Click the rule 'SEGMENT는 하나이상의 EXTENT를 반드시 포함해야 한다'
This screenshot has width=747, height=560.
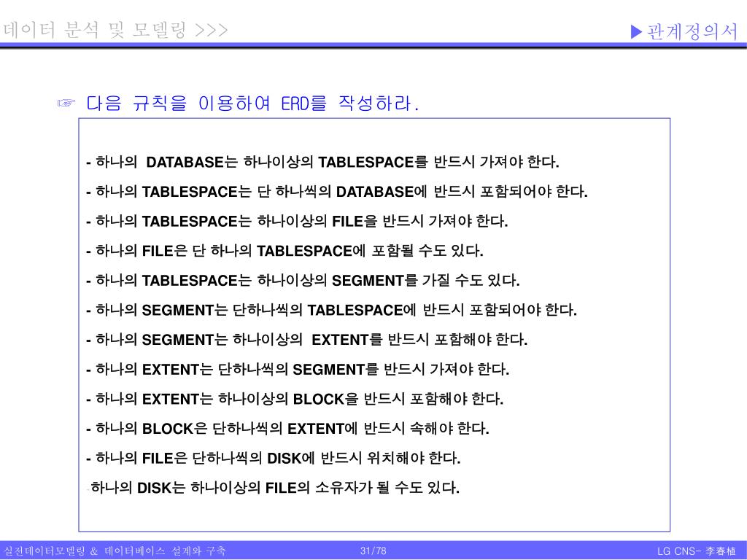(x=307, y=340)
